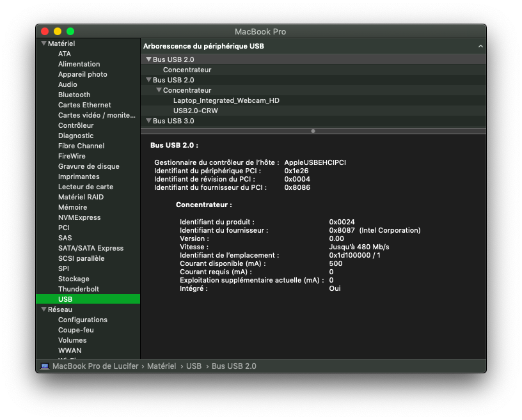Click the 'Bus USB 2.0 :' detail heading

click(174, 146)
